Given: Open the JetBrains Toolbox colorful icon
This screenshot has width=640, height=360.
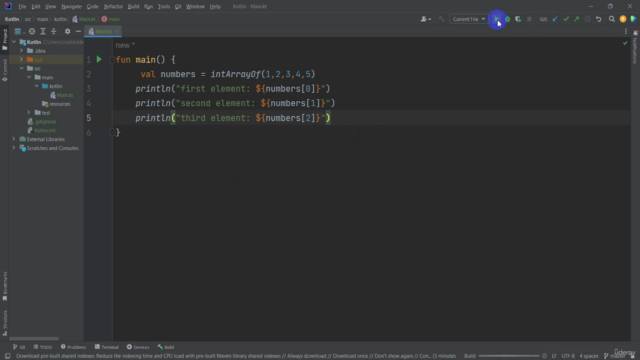Looking at the screenshot, I should coord(633,19).
